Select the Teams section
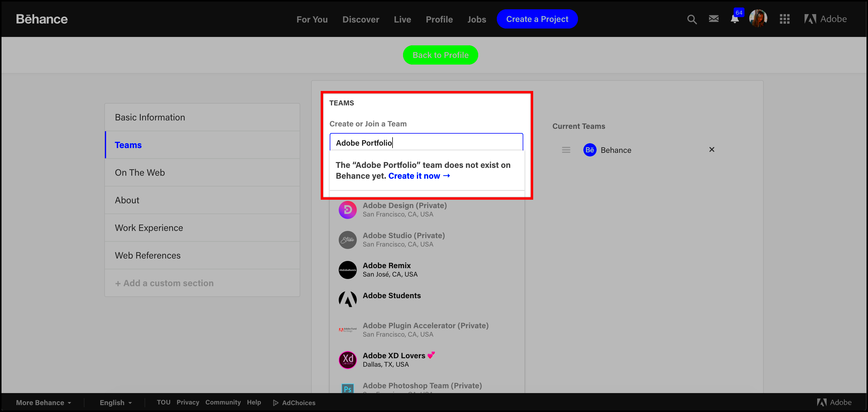868x412 pixels. click(128, 145)
